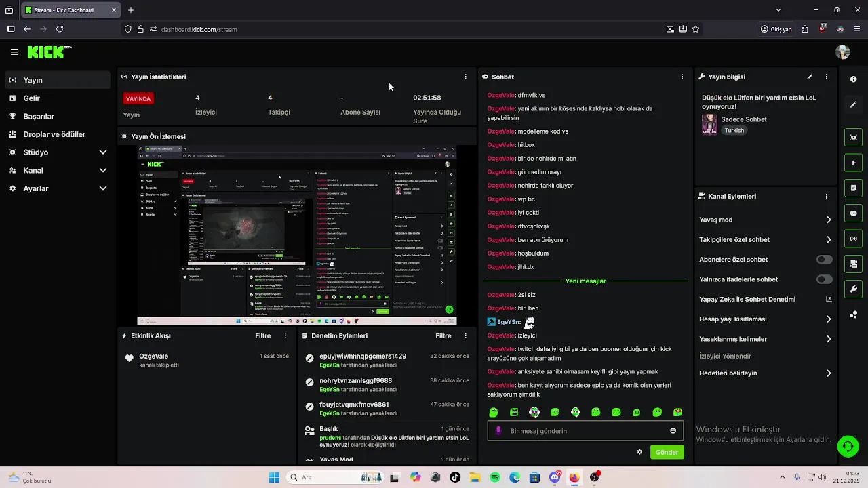Click the info icon in the right rail
868x488 pixels.
pyautogui.click(x=853, y=79)
